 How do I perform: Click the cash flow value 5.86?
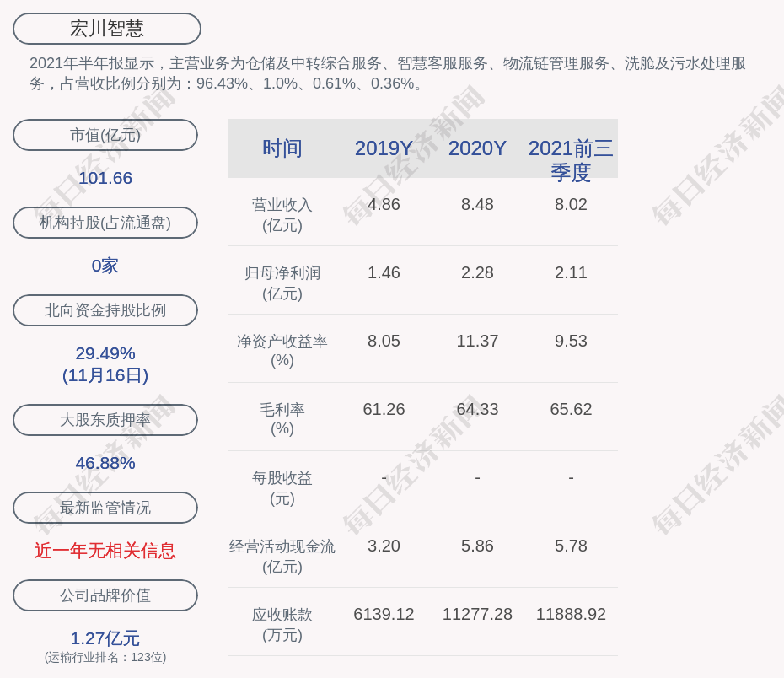tap(477, 546)
